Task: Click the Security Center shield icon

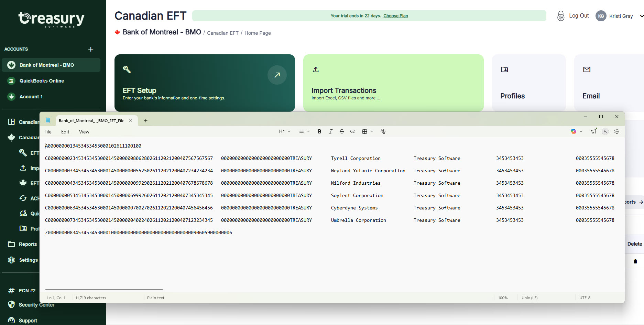Action: tap(11, 304)
